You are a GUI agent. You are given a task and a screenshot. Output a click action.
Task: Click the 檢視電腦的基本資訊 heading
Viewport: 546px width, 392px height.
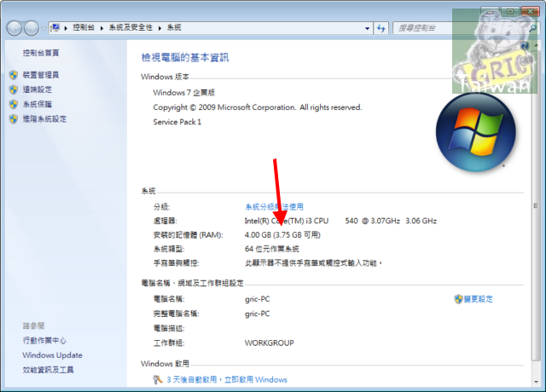[x=185, y=57]
